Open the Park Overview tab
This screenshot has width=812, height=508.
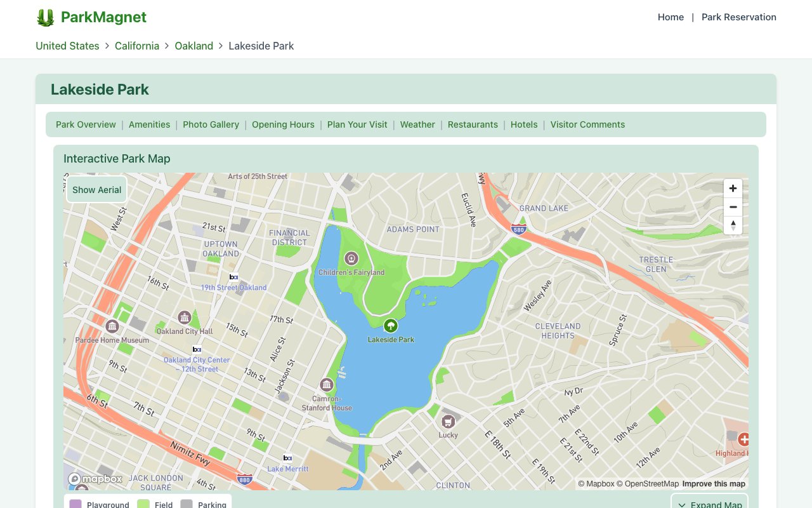click(86, 124)
